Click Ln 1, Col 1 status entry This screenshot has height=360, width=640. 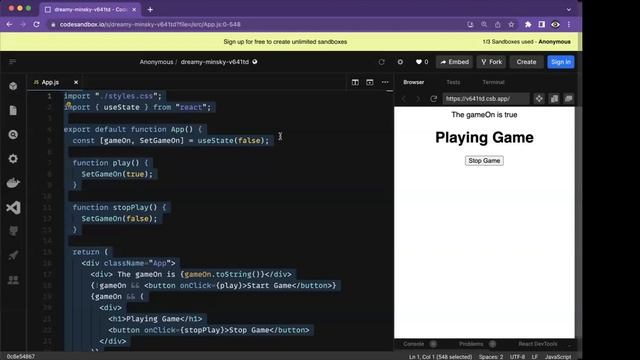(x=440, y=357)
